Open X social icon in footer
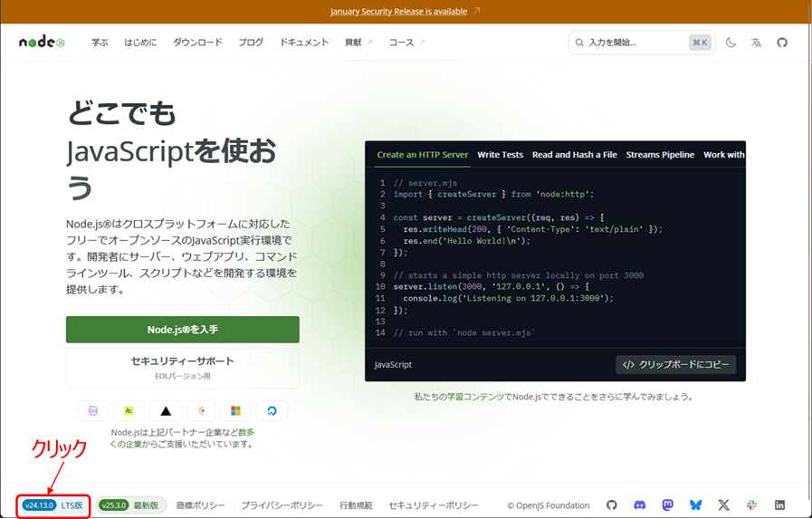Screen dimensions: 812x519 tap(723, 505)
